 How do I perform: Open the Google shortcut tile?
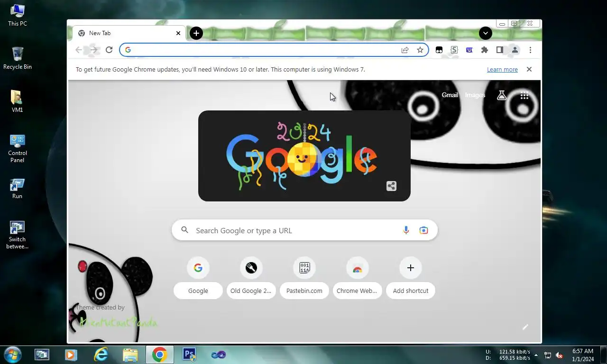(198, 278)
